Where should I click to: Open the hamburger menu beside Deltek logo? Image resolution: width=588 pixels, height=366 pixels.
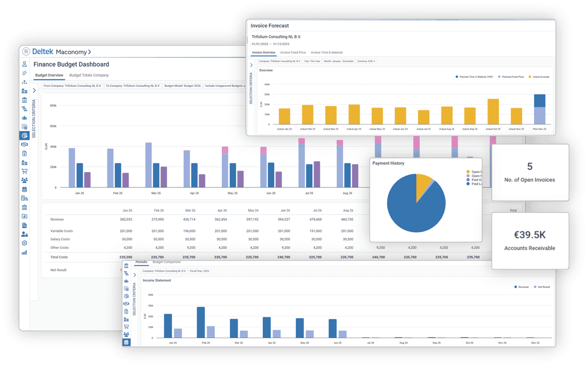[x=26, y=52]
